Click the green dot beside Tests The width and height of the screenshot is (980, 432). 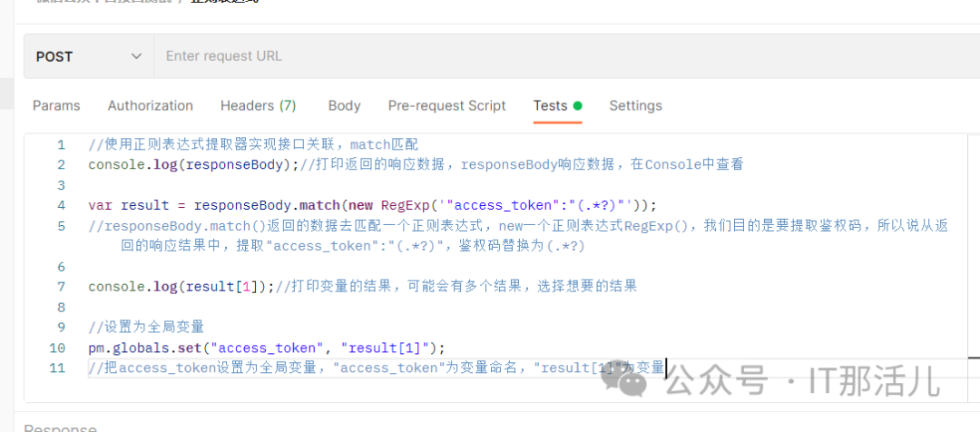(577, 105)
